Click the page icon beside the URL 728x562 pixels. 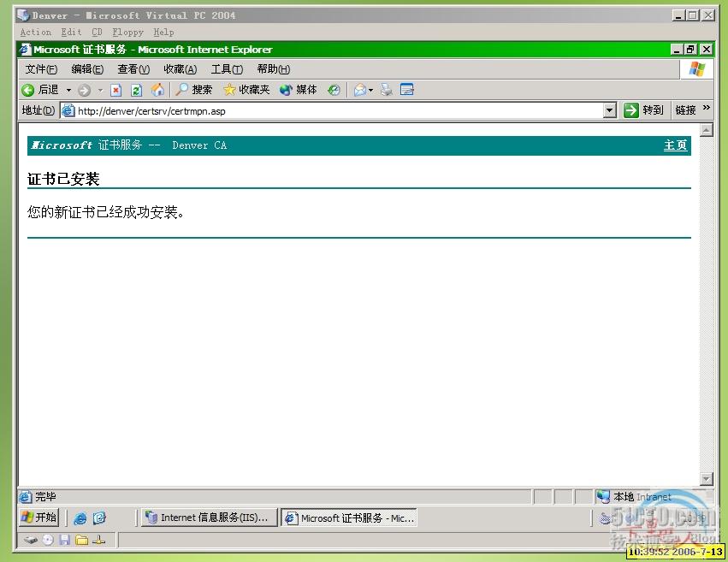coord(68,111)
